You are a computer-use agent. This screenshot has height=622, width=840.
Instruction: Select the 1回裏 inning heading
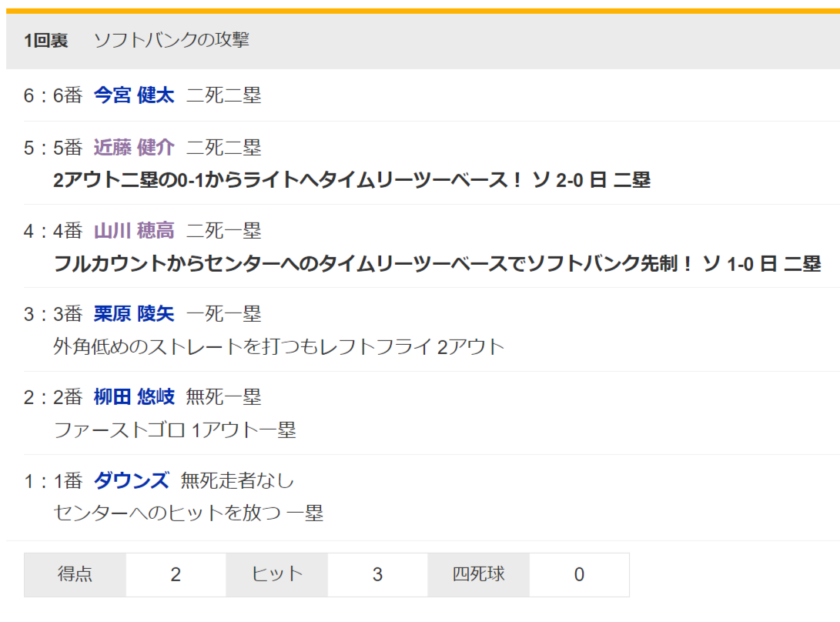(45, 40)
